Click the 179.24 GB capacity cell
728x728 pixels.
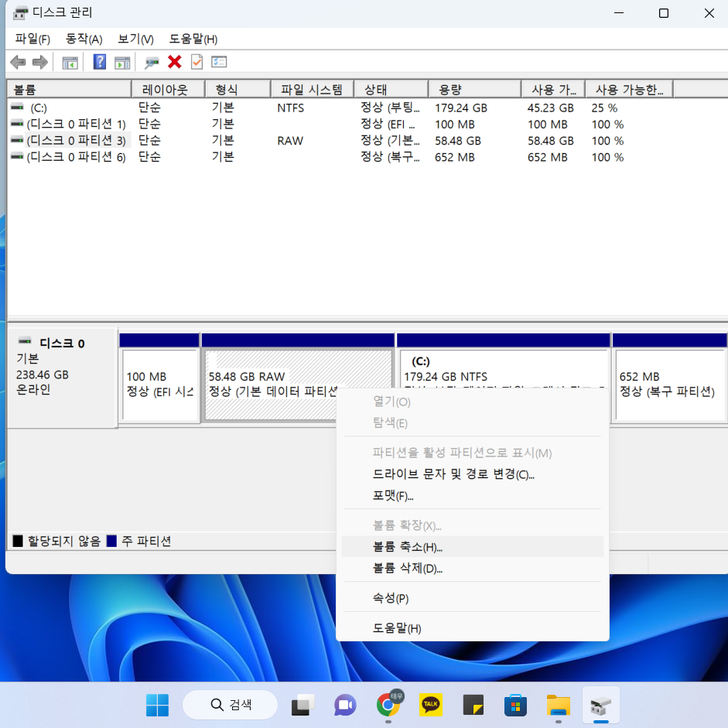pos(460,108)
